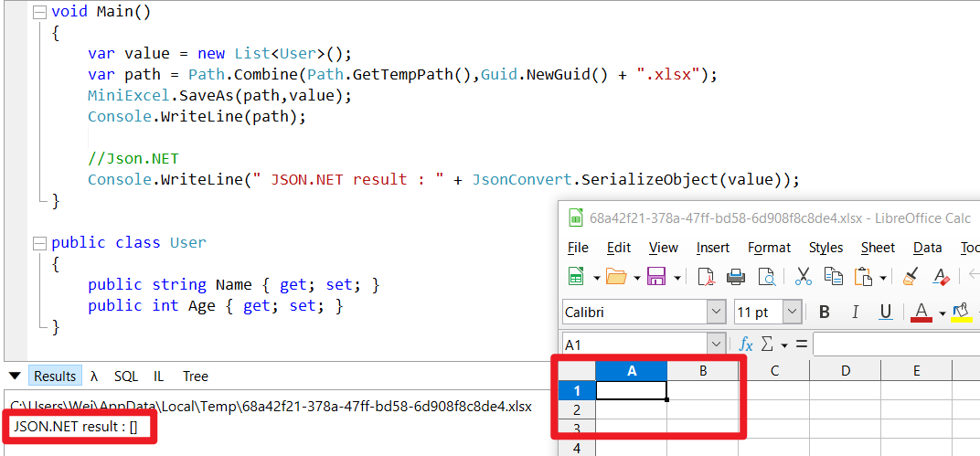980x456 pixels.
Task: Open the Format menu in Calc
Action: click(x=770, y=248)
